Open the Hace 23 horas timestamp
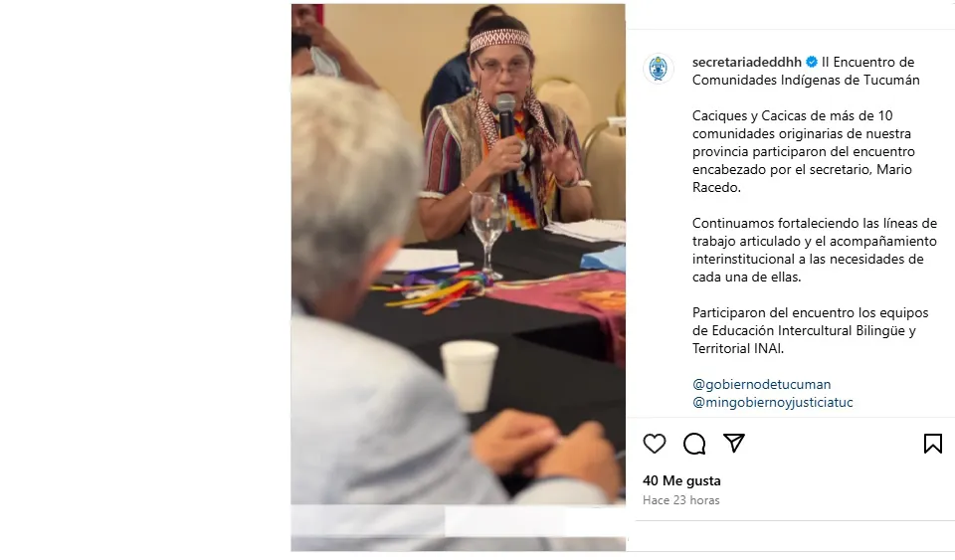Screen dimensions: 955x560 tap(680, 500)
